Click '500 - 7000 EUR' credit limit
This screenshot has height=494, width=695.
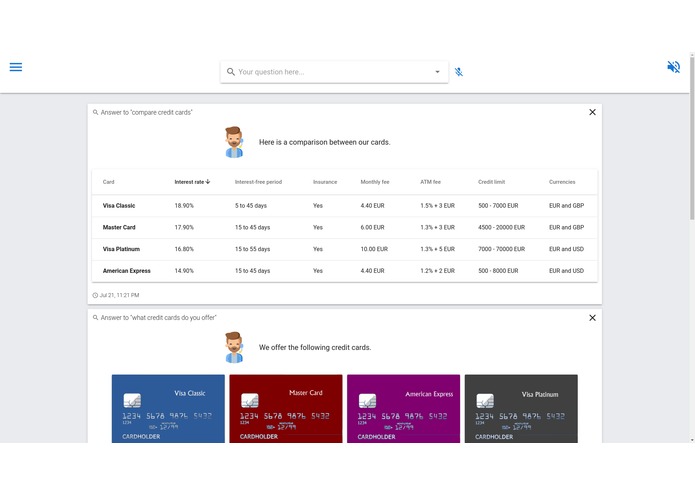pyautogui.click(x=498, y=206)
